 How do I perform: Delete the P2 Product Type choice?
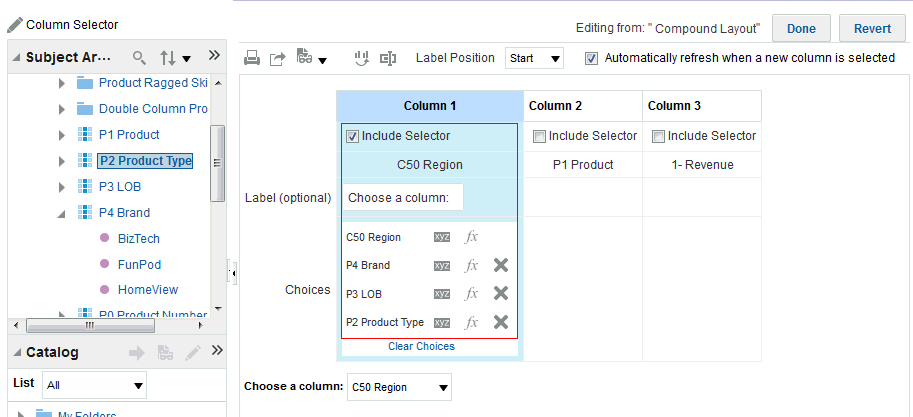point(501,322)
